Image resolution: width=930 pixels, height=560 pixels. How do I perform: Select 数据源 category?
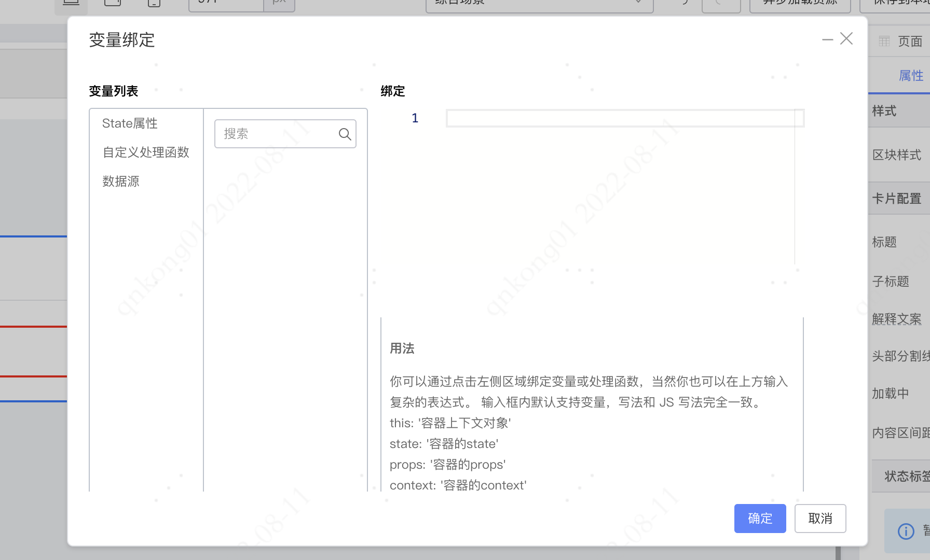pos(121,181)
